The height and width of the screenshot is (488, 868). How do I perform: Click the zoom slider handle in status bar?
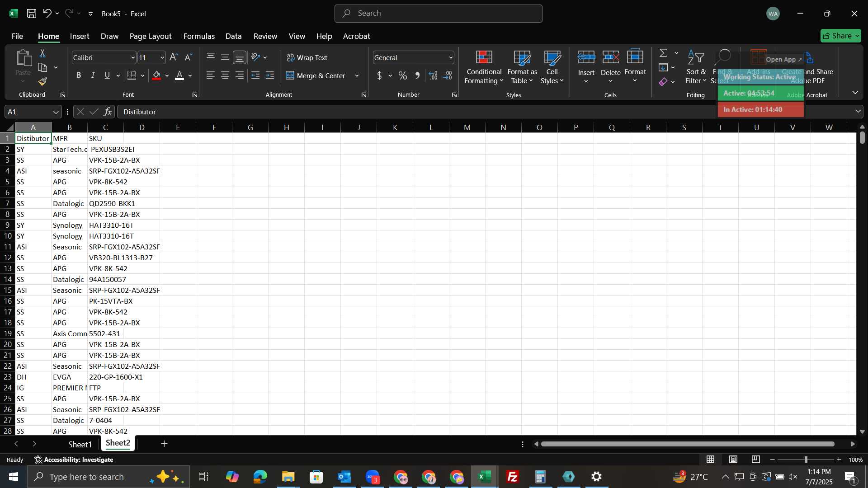point(806,460)
